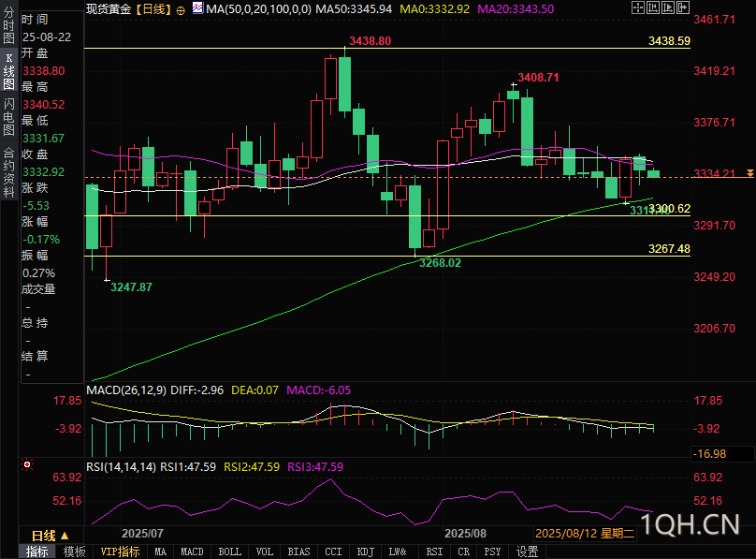Switch to 闪电图 view in left sidebar
Image resolution: width=756 pixels, height=559 pixels.
8,117
